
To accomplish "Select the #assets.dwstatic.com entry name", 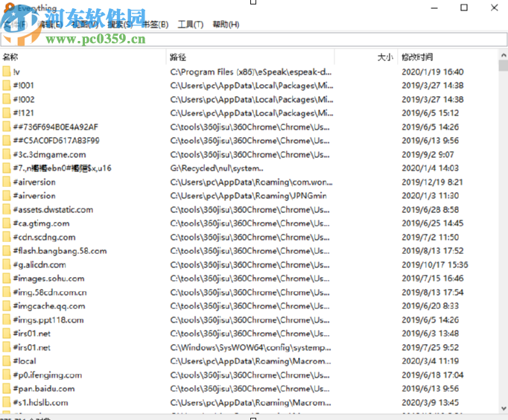I will pos(53,209).
